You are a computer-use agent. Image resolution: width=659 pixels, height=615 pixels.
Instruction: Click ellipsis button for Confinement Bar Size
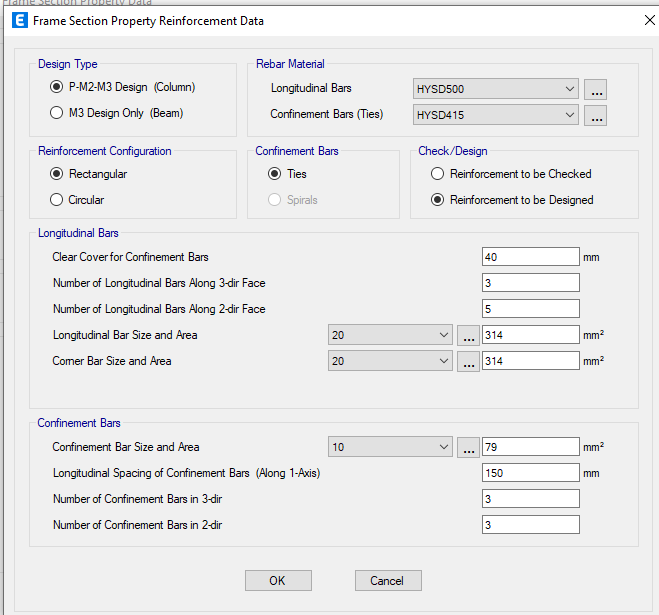click(468, 447)
